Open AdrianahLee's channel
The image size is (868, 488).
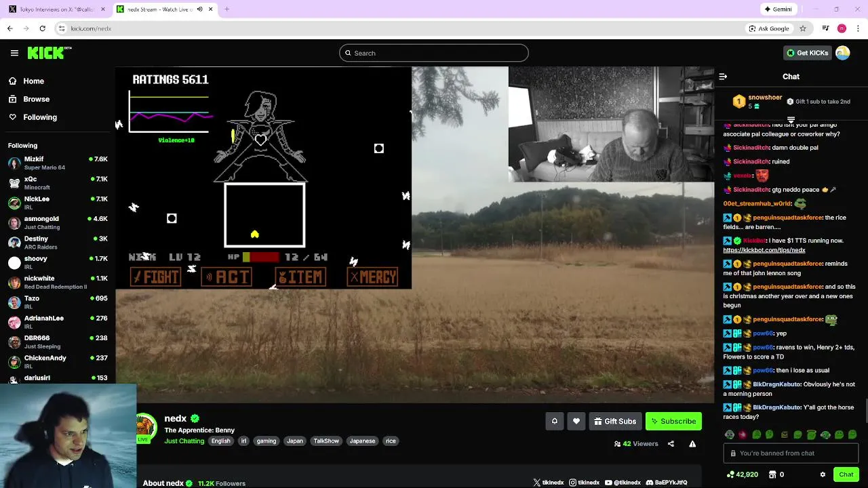[x=58, y=322]
